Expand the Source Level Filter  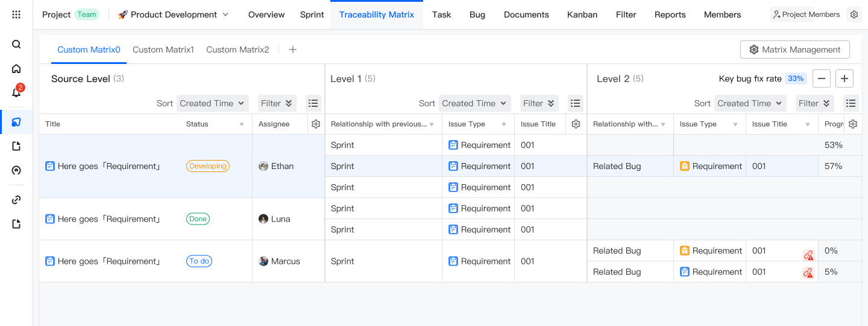[x=277, y=103]
